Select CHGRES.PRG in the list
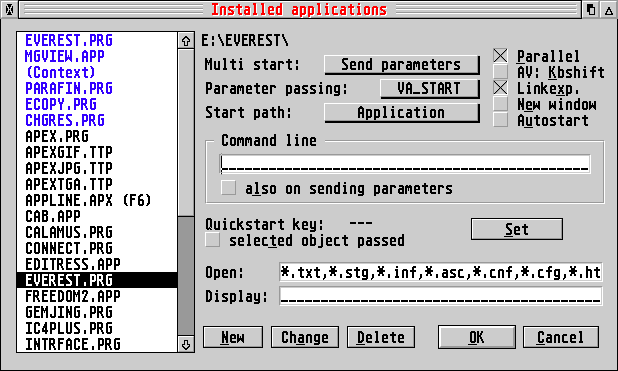Image resolution: width=618 pixels, height=371 pixels. pos(97,120)
